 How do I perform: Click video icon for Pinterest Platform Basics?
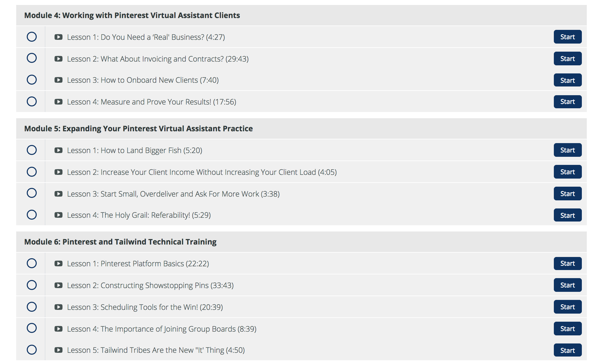(x=58, y=264)
